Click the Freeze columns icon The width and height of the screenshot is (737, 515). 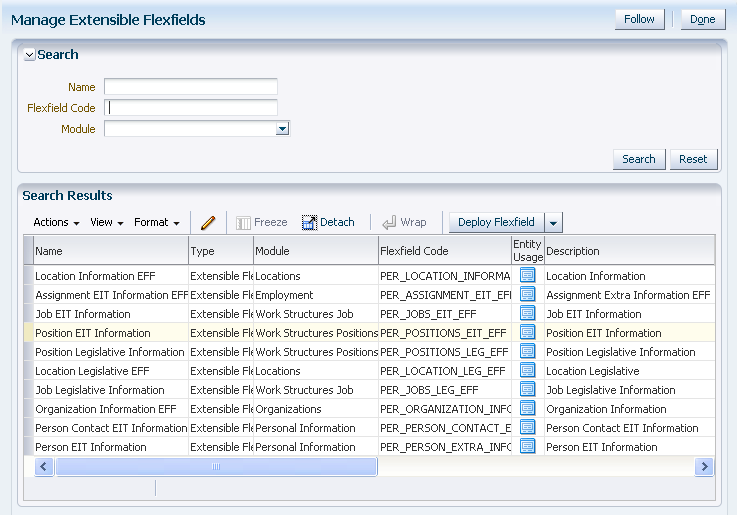pyautogui.click(x=243, y=223)
